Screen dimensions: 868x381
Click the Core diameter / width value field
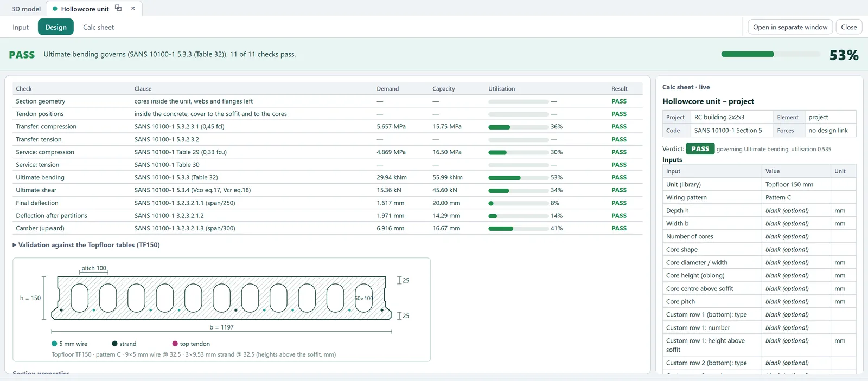pyautogui.click(x=796, y=263)
